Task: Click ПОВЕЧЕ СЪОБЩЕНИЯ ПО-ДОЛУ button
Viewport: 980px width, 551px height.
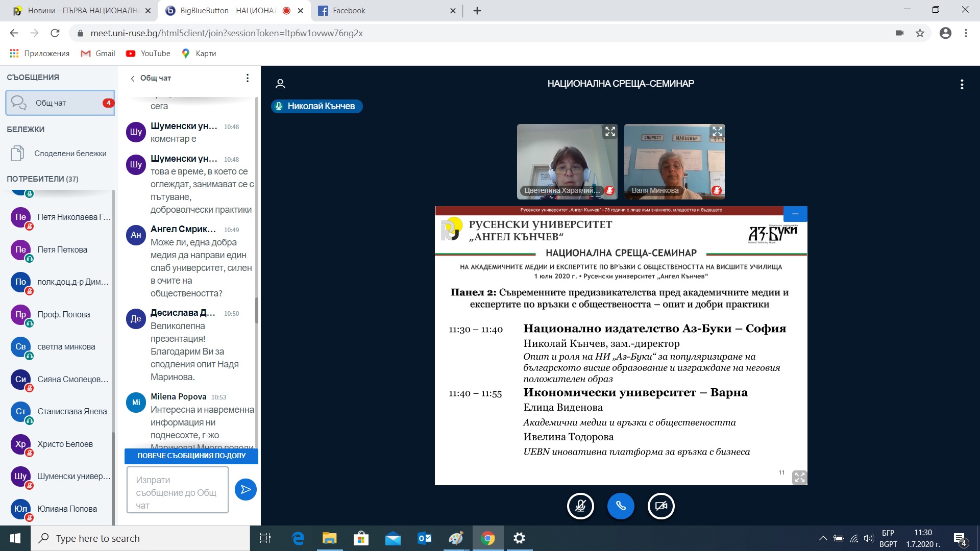Action: point(191,456)
